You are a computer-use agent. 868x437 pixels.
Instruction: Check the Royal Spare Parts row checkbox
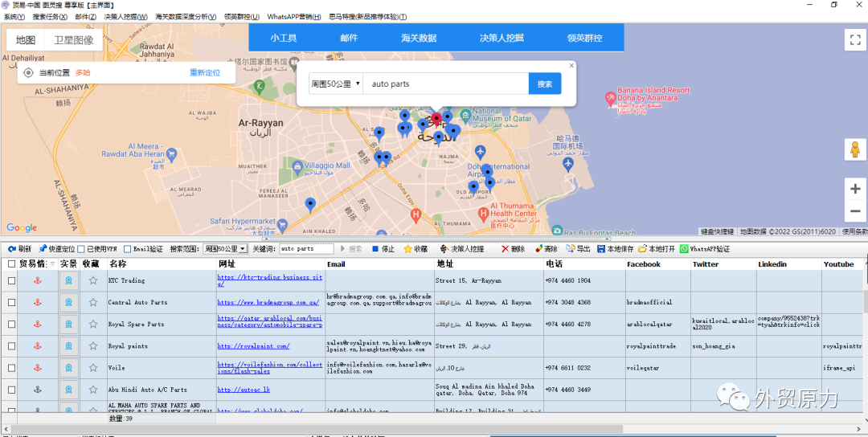[11, 325]
